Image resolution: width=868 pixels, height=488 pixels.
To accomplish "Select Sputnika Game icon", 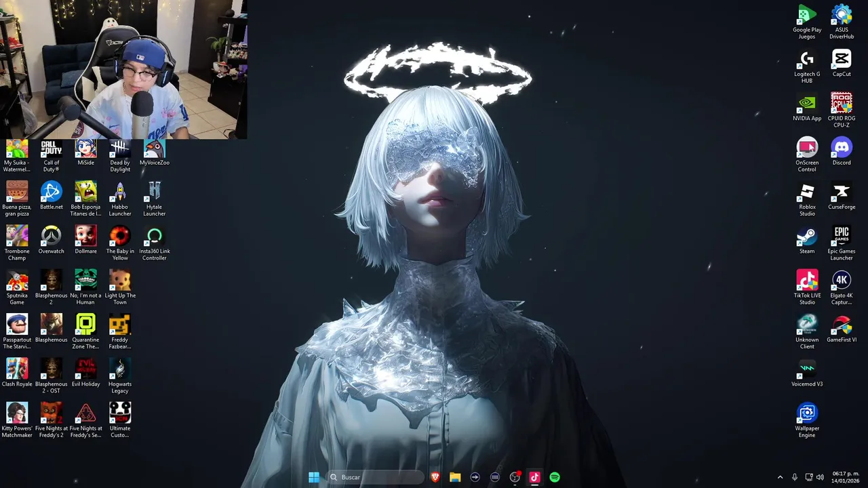I will point(17,288).
